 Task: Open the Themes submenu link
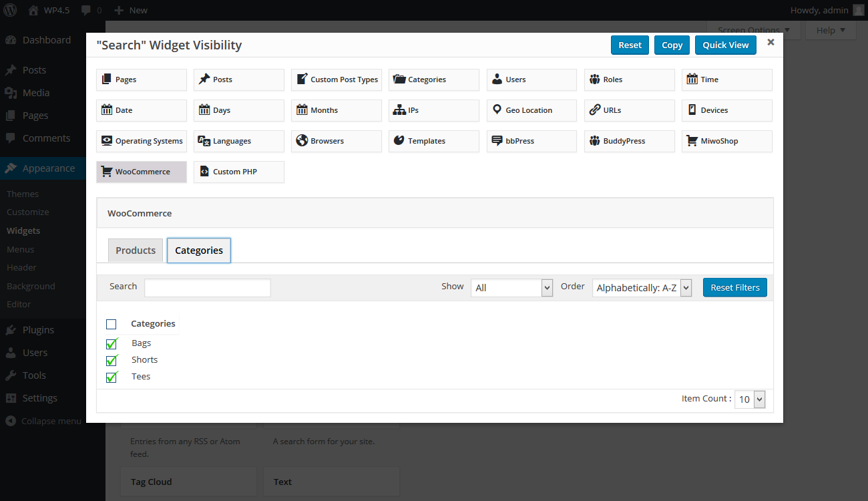23,194
